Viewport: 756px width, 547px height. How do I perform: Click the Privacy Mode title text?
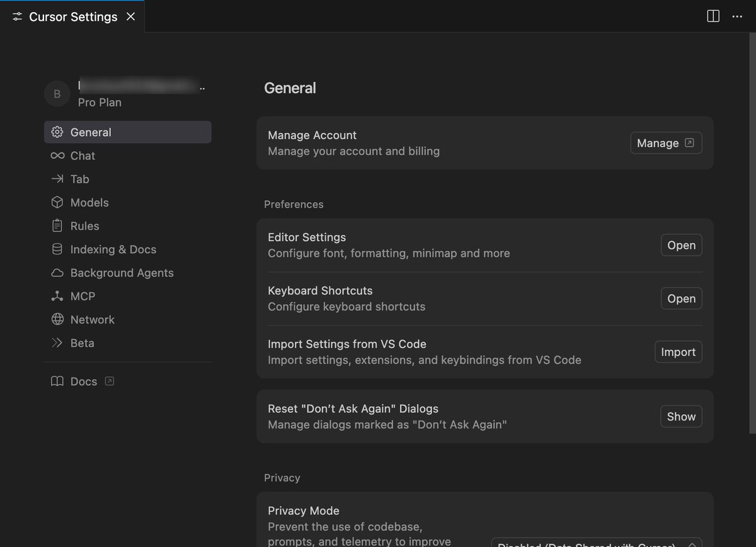point(304,510)
